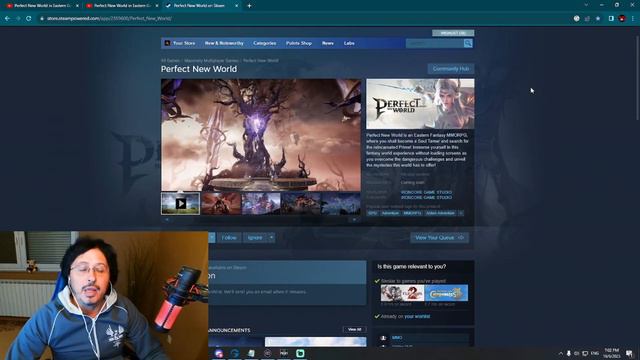Screen dimensions: 640x360
Task: Open a new browser tab
Action: pos(249,6)
